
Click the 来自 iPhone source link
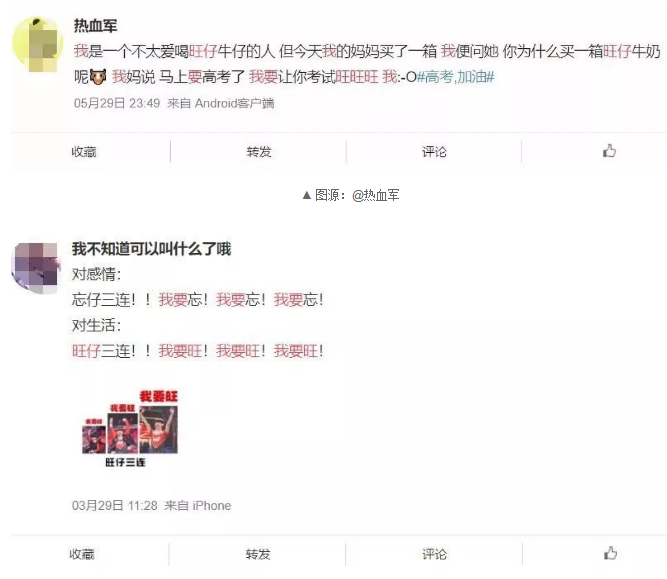(198, 505)
